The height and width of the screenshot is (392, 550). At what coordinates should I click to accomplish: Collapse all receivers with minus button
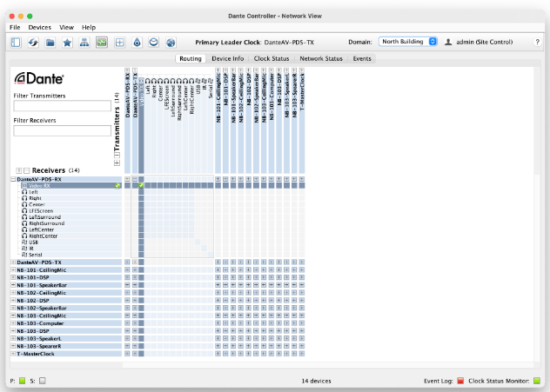click(x=27, y=170)
